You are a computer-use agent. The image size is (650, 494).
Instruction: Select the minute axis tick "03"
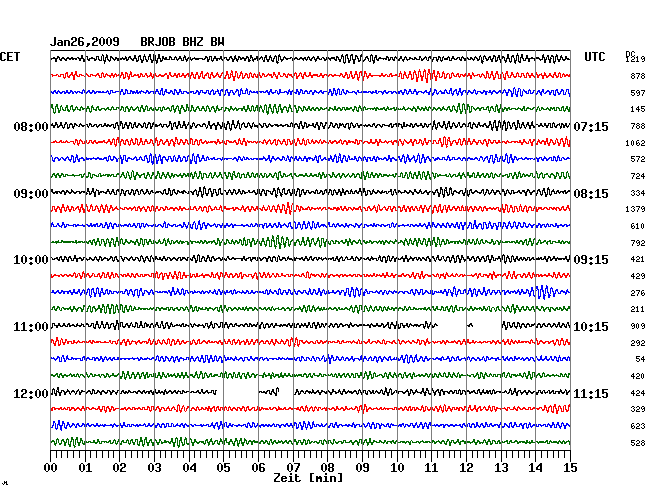click(155, 468)
